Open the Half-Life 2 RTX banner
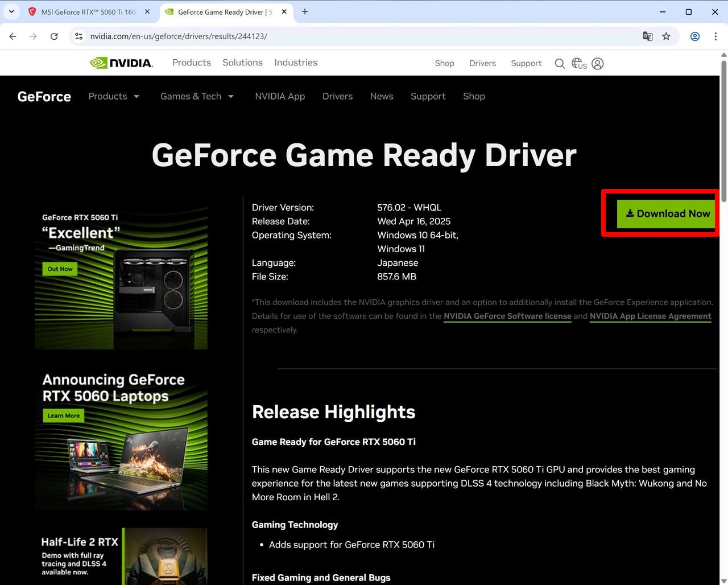The width and height of the screenshot is (728, 585). coord(121,556)
